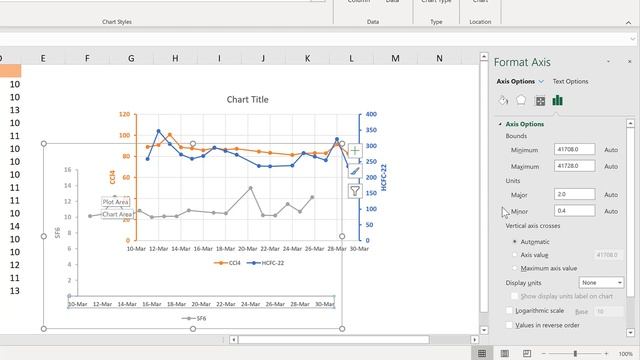
Task: Reset Major unit to Auto
Action: (611, 195)
